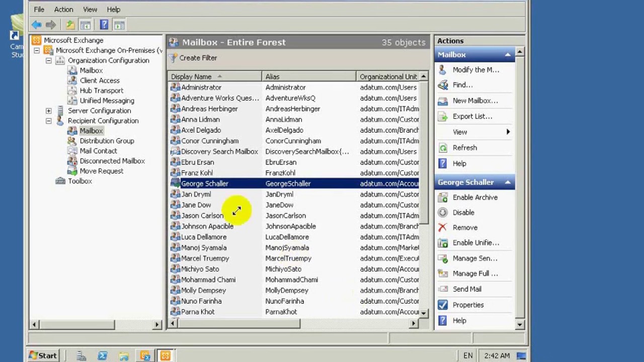Click the Back arrow toolbar icon
This screenshot has height=362, width=644.
[36, 25]
